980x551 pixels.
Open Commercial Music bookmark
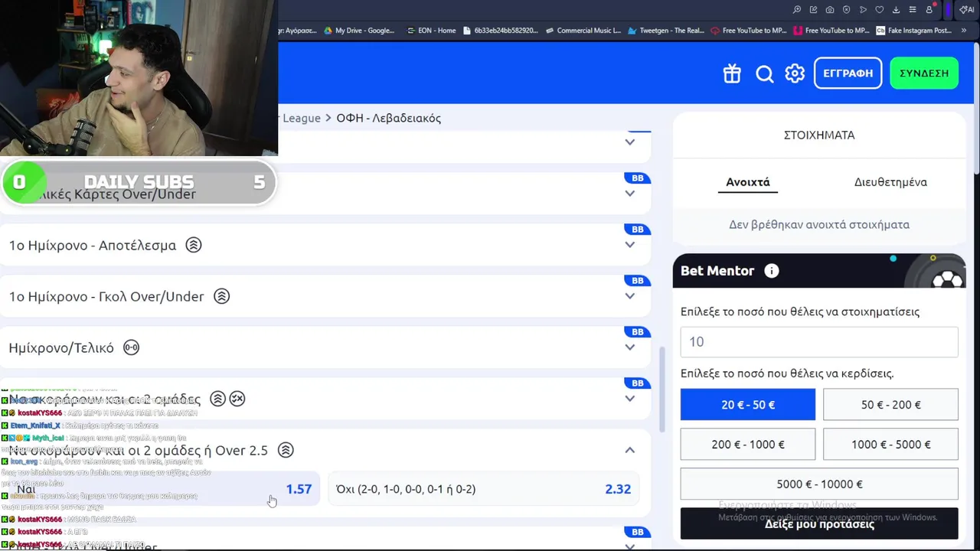coord(583,31)
